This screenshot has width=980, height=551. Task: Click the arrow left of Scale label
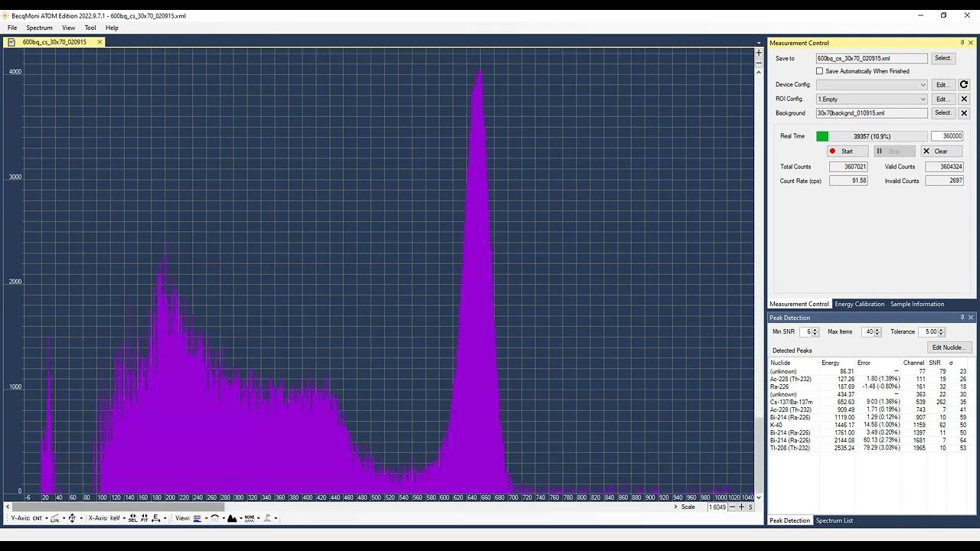point(676,507)
